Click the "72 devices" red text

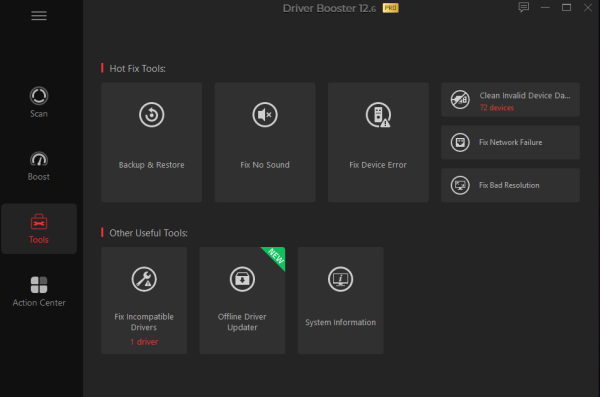pyautogui.click(x=497, y=108)
